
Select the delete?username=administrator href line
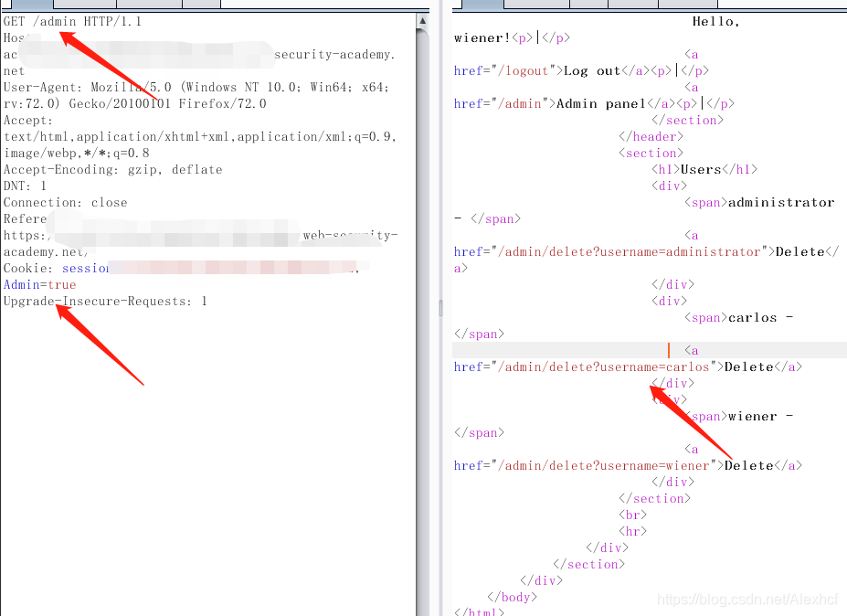click(x=647, y=252)
